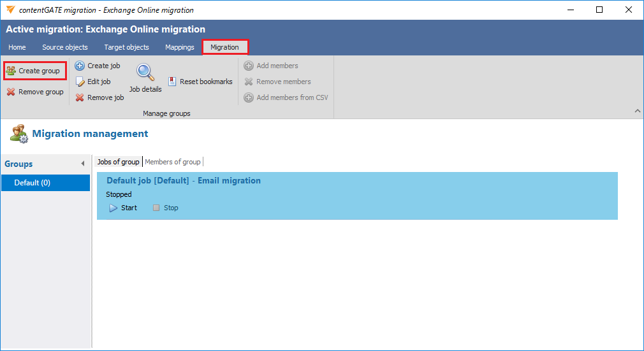Click the Create group icon
Screen dimensions: 644x351
11,71
